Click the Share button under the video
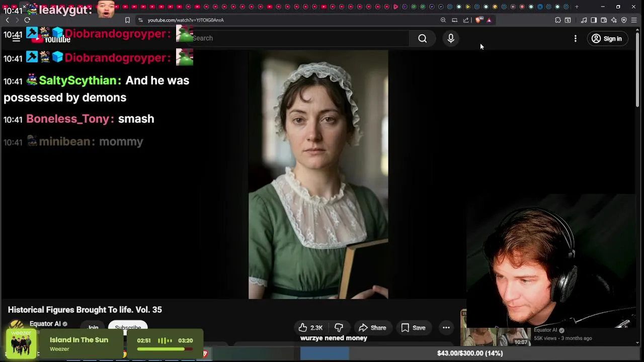This screenshot has height=362, width=644. tap(372, 328)
